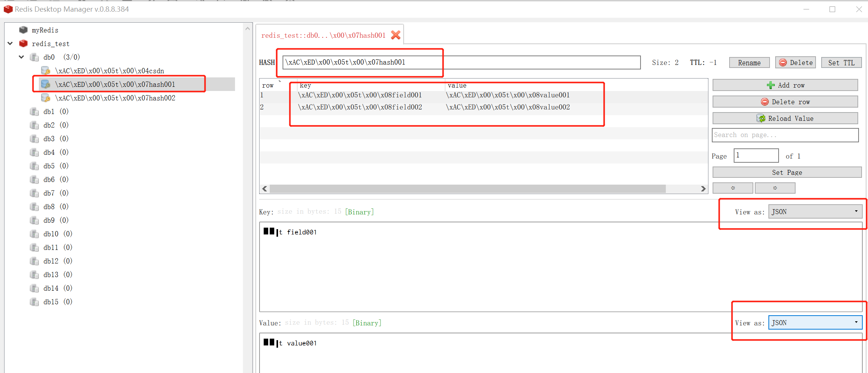Click the db4 database icon

click(x=34, y=152)
